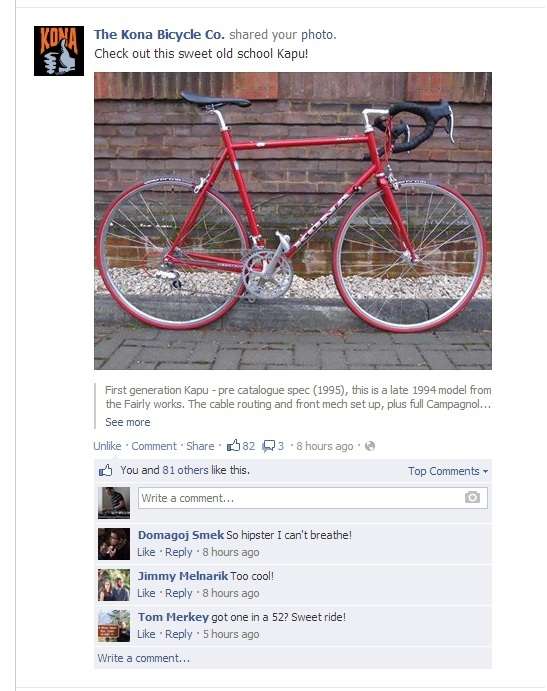Click the globe privacy icon
The width and height of the screenshot is (547, 691).
click(x=370, y=446)
